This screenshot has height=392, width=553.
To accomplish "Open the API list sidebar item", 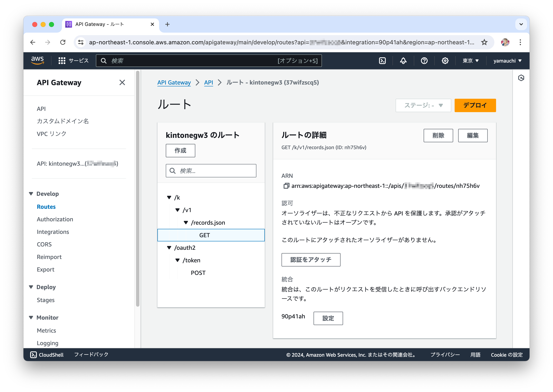I will click(x=41, y=109).
